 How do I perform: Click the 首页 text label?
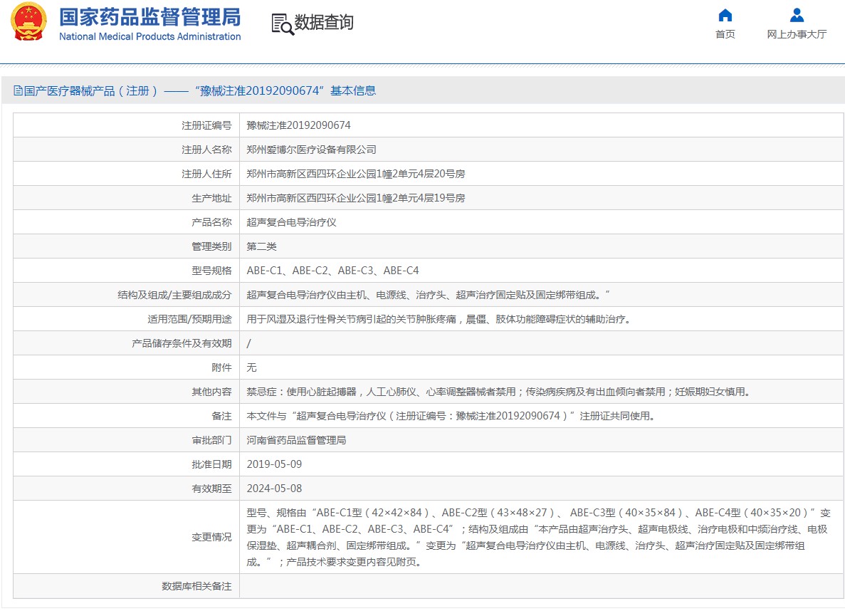click(x=725, y=34)
